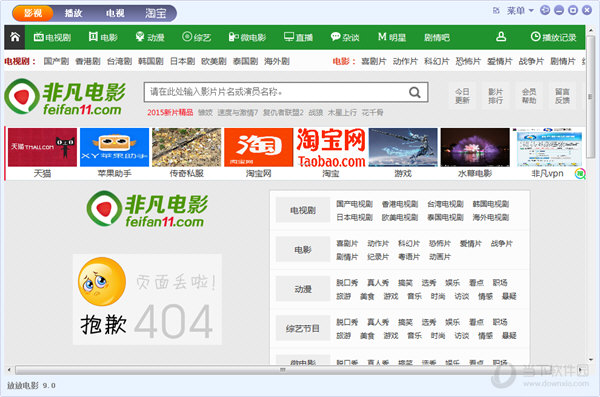Open the 动漫 anime section
The image size is (600, 397).
click(x=150, y=37)
